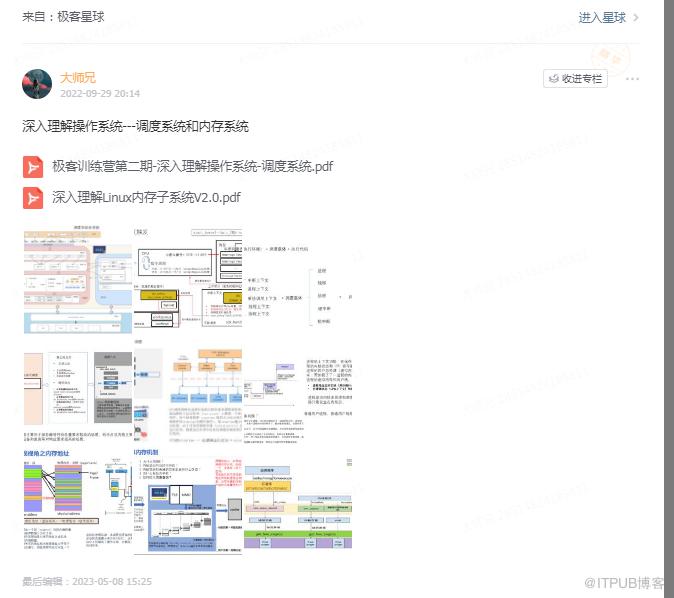Open the text-heavy thumbnail in the middle-right
This screenshot has width=674, height=598.
click(x=298, y=389)
